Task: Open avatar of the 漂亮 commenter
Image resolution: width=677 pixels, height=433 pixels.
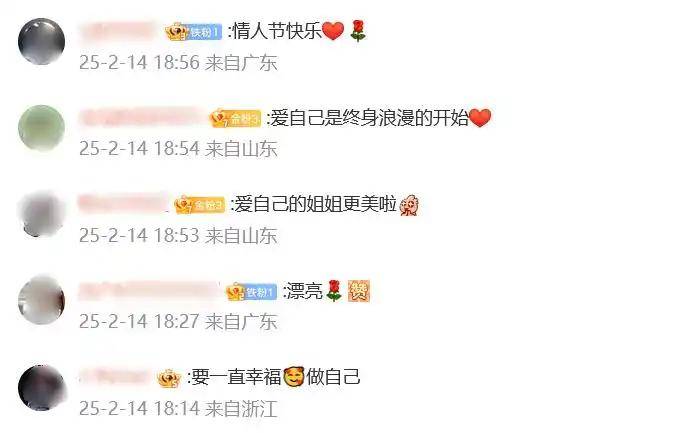Action: coord(41,300)
